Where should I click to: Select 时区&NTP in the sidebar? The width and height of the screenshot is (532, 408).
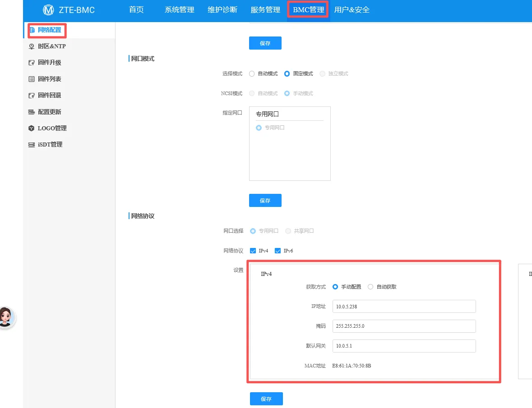pyautogui.click(x=52, y=46)
